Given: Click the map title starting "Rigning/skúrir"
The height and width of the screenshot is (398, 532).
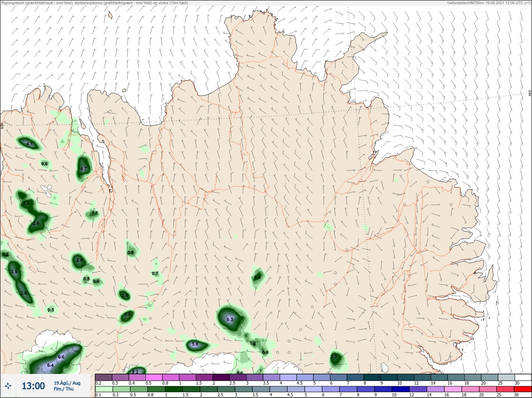Looking at the screenshot, I should pos(95,2).
